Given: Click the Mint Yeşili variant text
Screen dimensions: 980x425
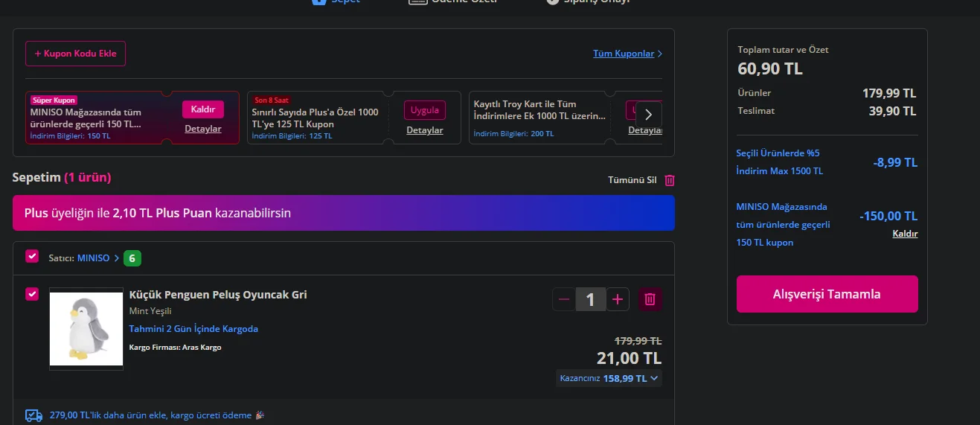Looking at the screenshot, I should tap(150, 311).
